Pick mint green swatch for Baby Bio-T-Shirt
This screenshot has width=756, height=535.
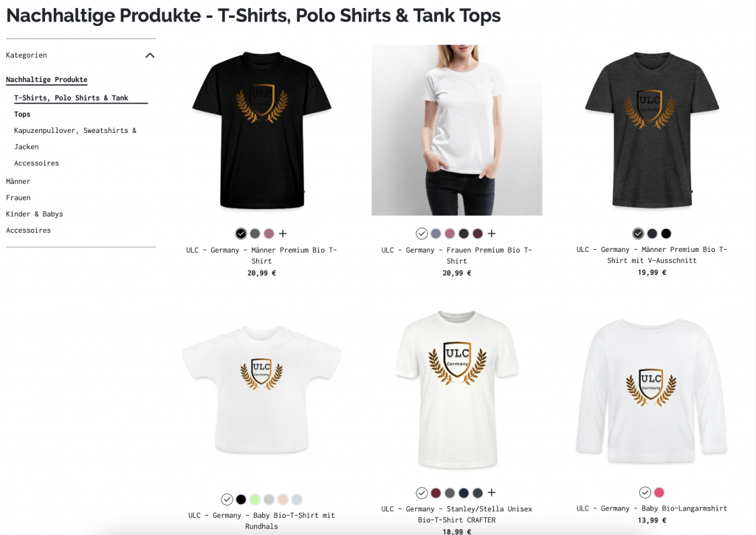[255, 500]
